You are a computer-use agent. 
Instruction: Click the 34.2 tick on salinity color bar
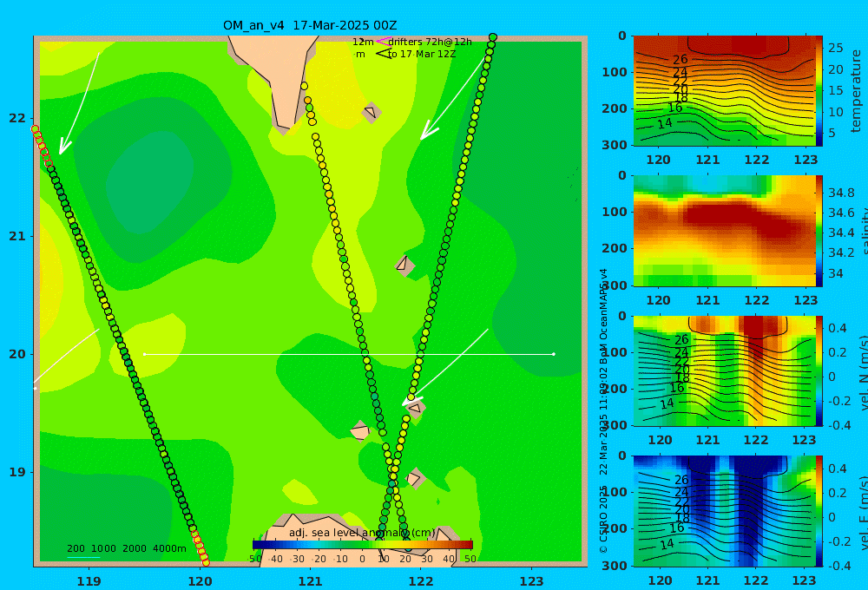(x=841, y=253)
